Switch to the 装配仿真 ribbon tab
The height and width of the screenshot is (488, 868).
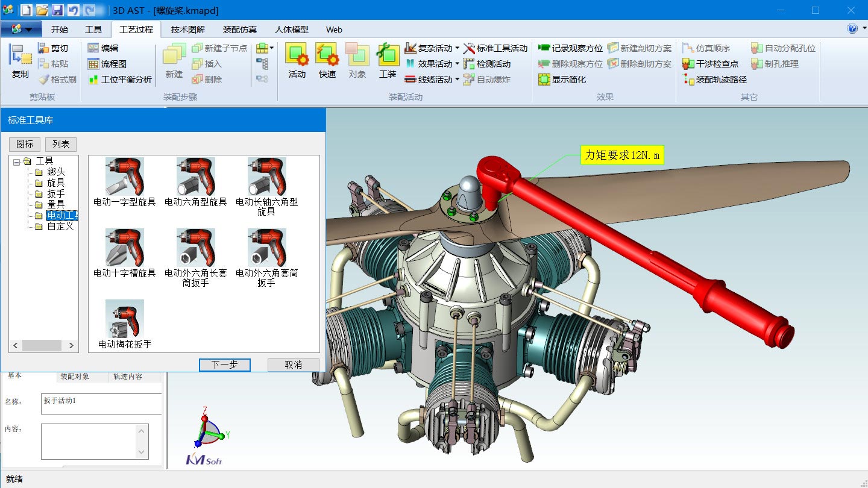239,29
